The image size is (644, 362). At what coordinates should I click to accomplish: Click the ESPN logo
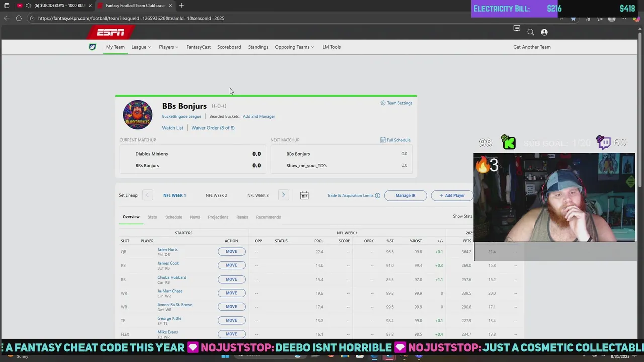[111, 32]
